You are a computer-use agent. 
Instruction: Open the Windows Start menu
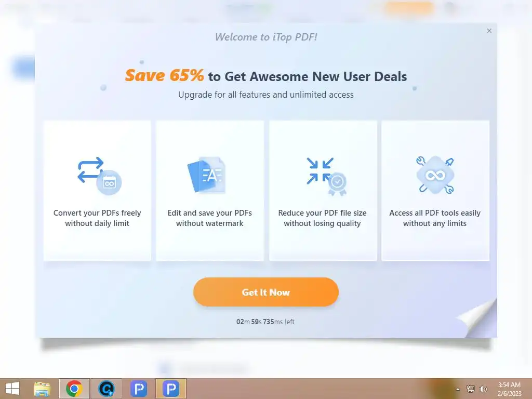pyautogui.click(x=12, y=389)
